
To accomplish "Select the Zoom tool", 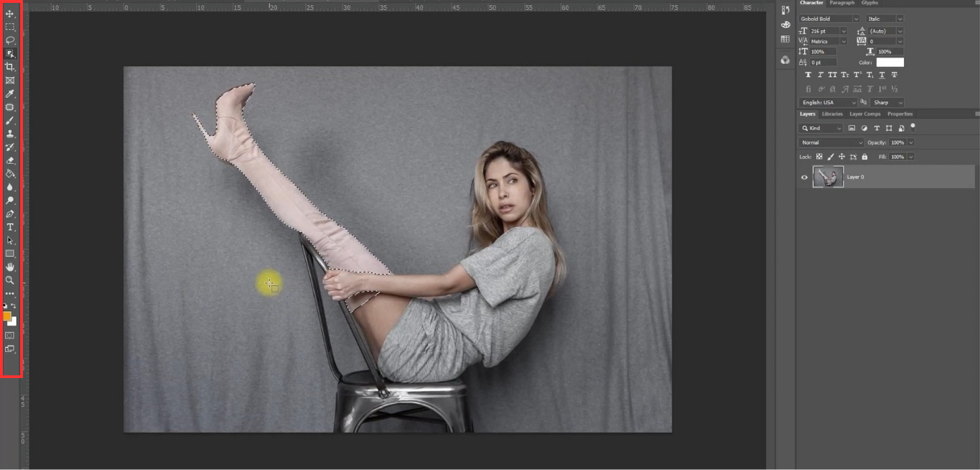I will 10,280.
